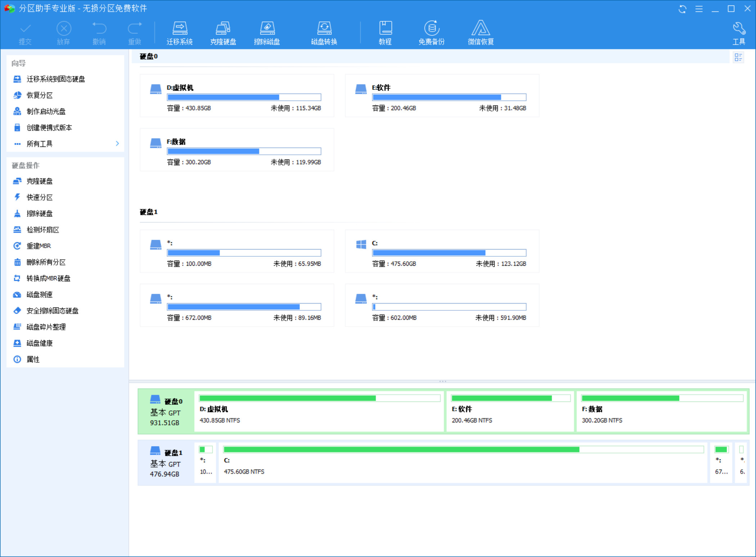Screen dimensions: 756x557
Task: Toggle the partition view layout icon
Action: pyautogui.click(x=738, y=57)
